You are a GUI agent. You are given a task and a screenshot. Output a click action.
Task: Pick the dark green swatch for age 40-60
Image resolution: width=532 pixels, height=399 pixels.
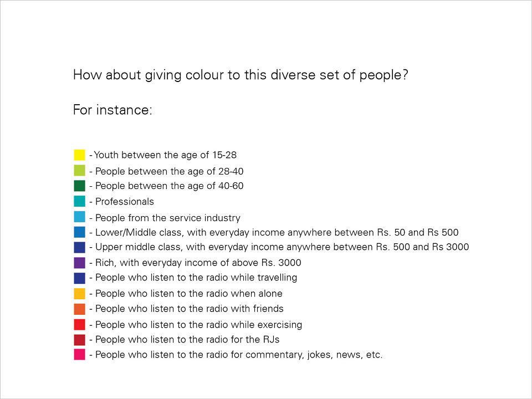[x=79, y=186]
